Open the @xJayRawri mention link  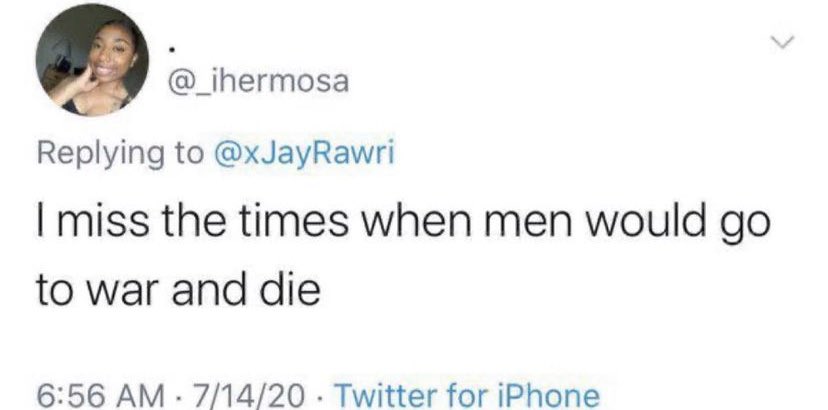click(303, 153)
